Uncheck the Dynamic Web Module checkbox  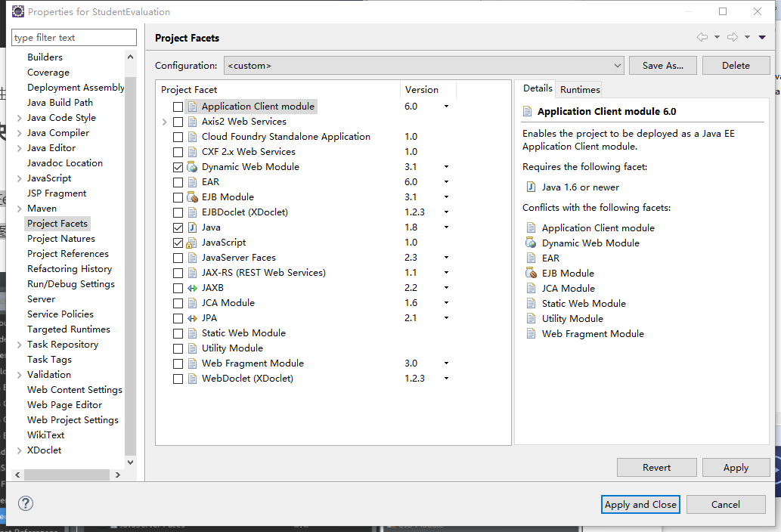178,167
